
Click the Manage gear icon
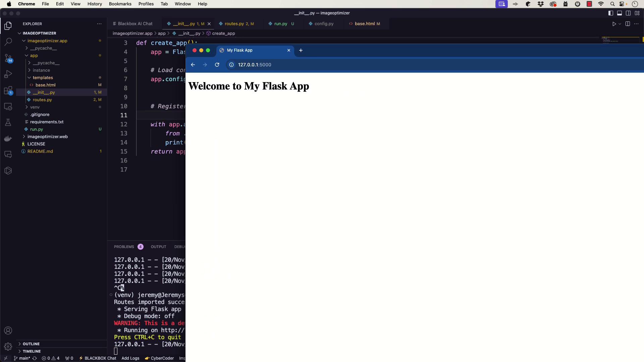[8, 347]
